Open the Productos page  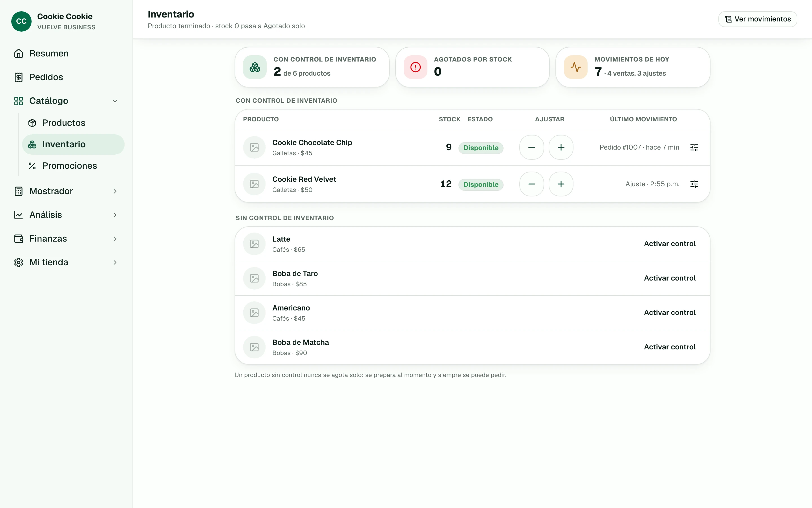tap(73, 123)
